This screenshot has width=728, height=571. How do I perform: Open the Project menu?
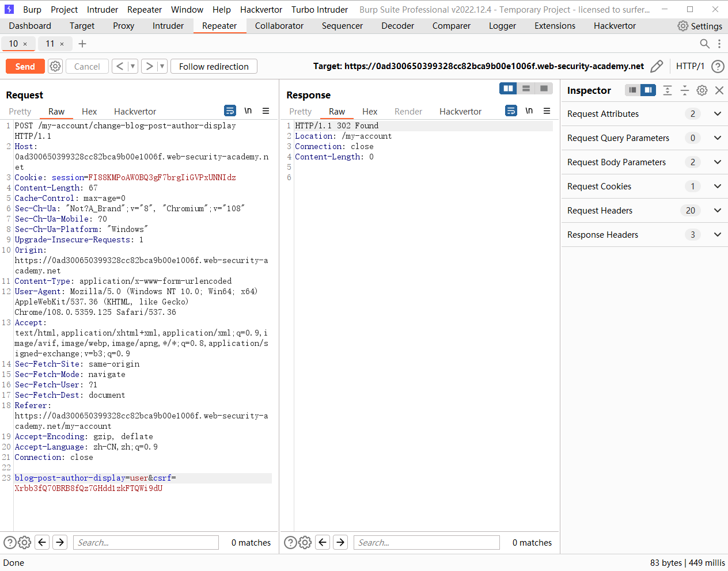[x=64, y=10]
